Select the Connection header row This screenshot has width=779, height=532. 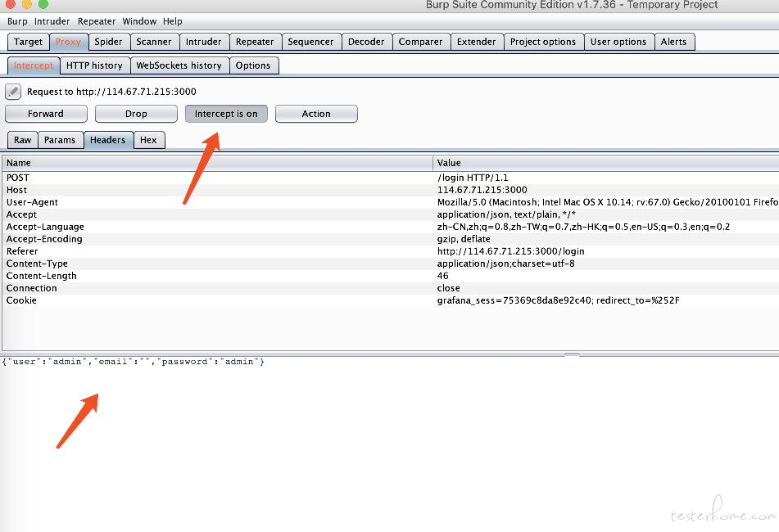[391, 288]
